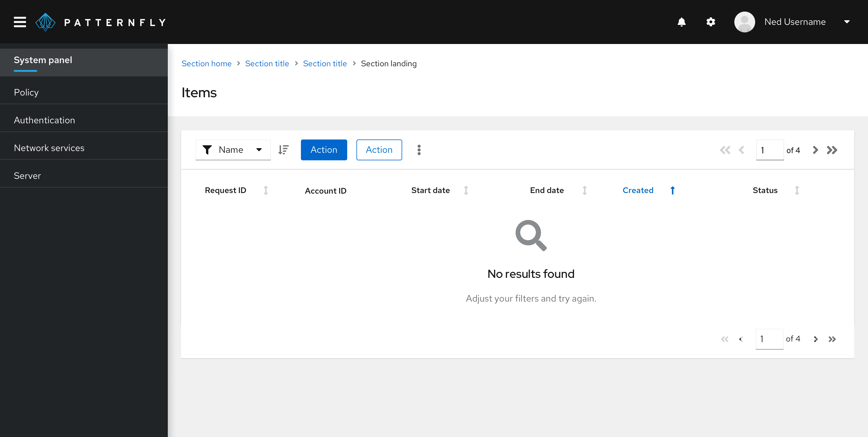Reverse sort on the Created column
The width and height of the screenshot is (868, 437).
click(649, 190)
